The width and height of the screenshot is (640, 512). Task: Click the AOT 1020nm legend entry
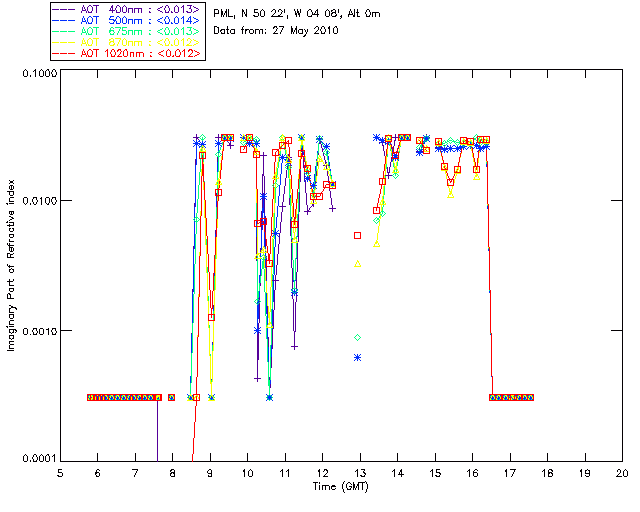[x=127, y=53]
